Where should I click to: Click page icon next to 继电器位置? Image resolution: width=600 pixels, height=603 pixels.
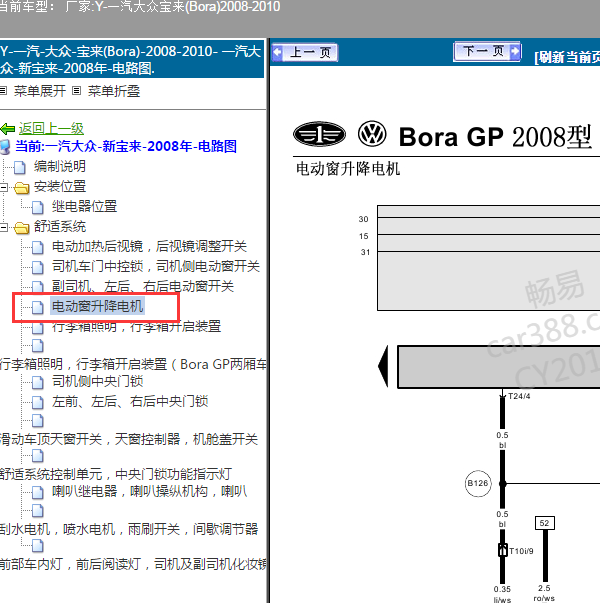38,207
